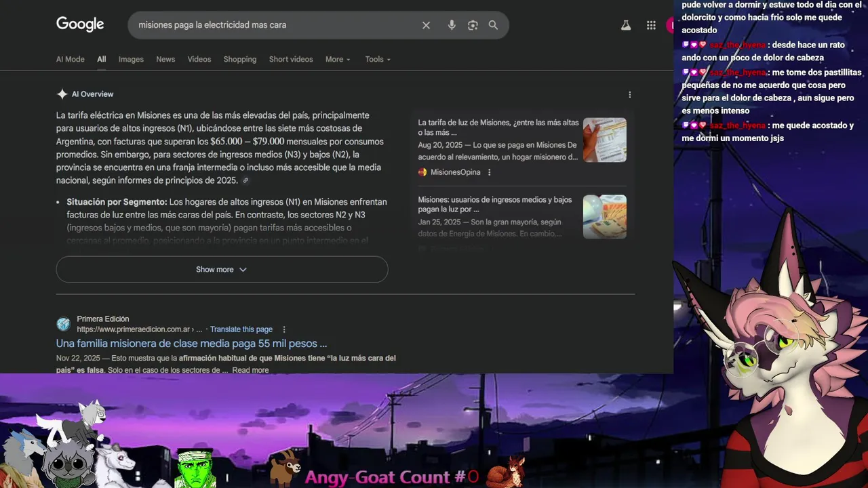Click the Angy-Goat Count overlay text
This screenshot has height=488, width=868.
pos(392,476)
